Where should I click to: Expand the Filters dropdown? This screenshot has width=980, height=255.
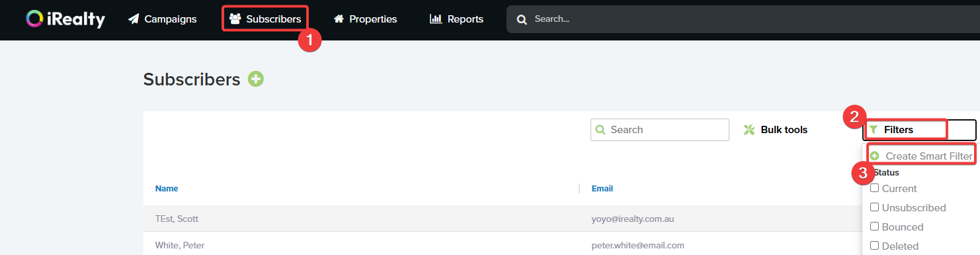[x=919, y=130]
